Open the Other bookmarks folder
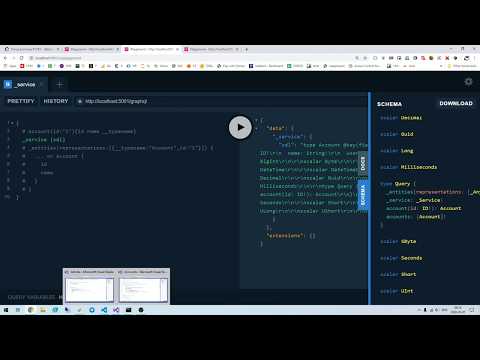Image resolution: width=480 pixels, height=360 pixels. [x=462, y=66]
